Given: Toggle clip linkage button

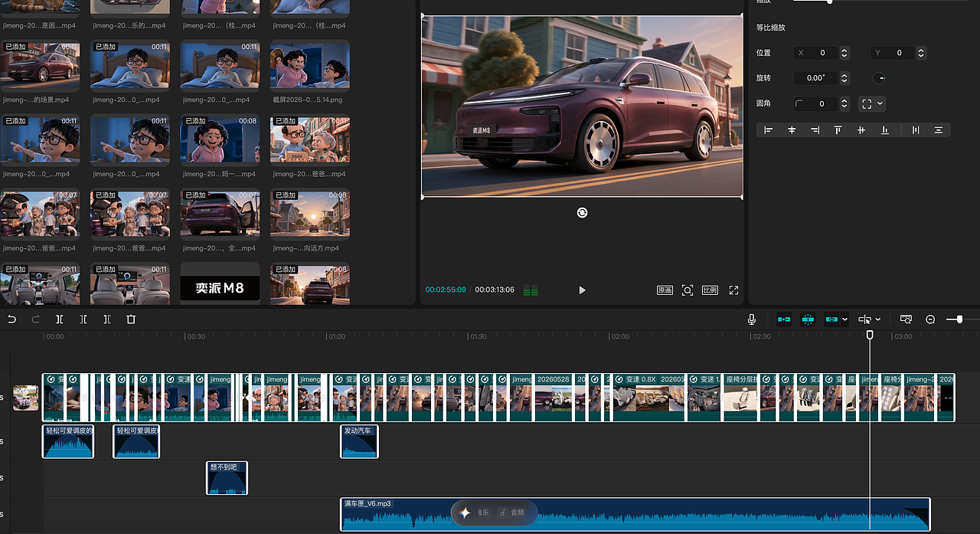Looking at the screenshot, I should point(831,319).
